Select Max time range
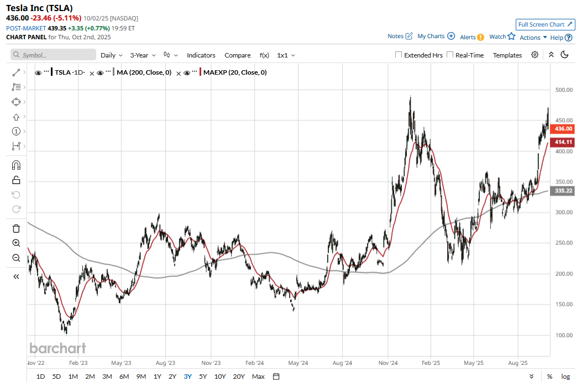 tap(258, 377)
